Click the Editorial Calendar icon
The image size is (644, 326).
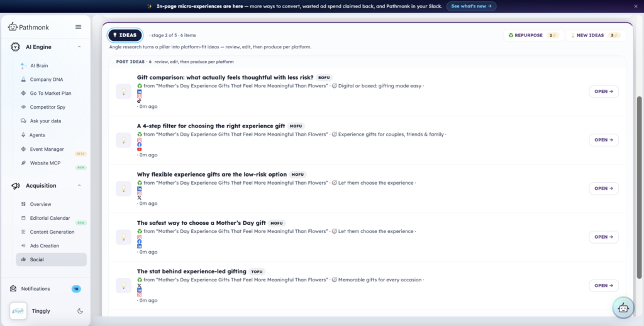point(23,218)
